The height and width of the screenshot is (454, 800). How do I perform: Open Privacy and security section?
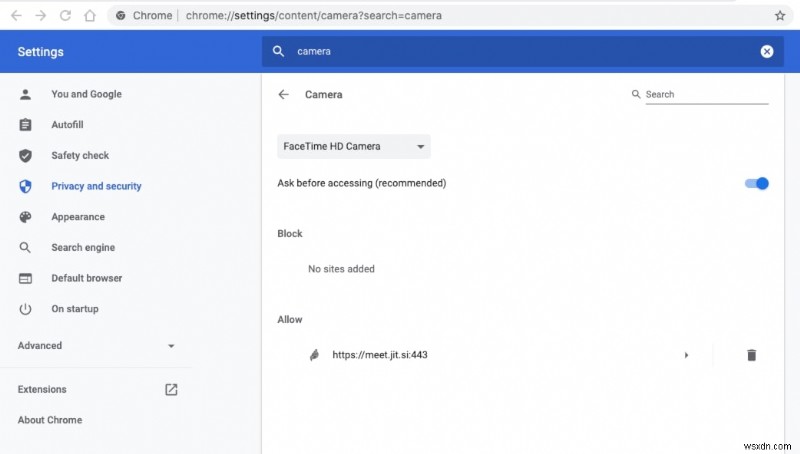(x=97, y=186)
